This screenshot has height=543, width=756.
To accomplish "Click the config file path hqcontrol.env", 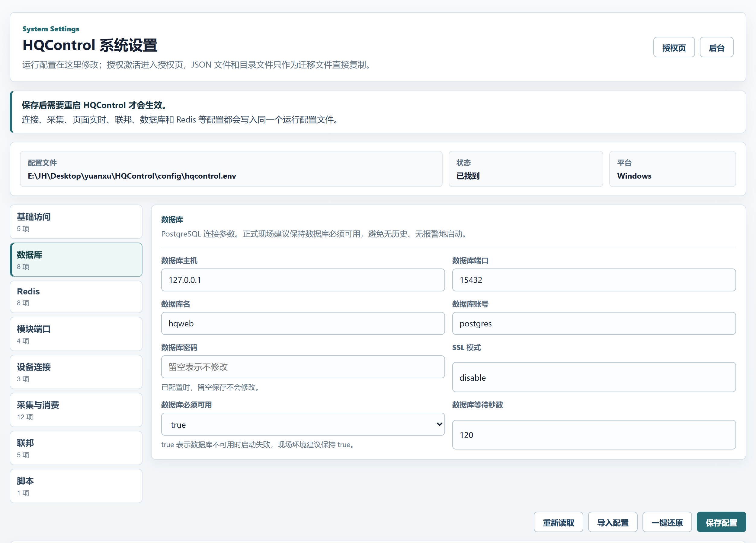I will [x=132, y=176].
